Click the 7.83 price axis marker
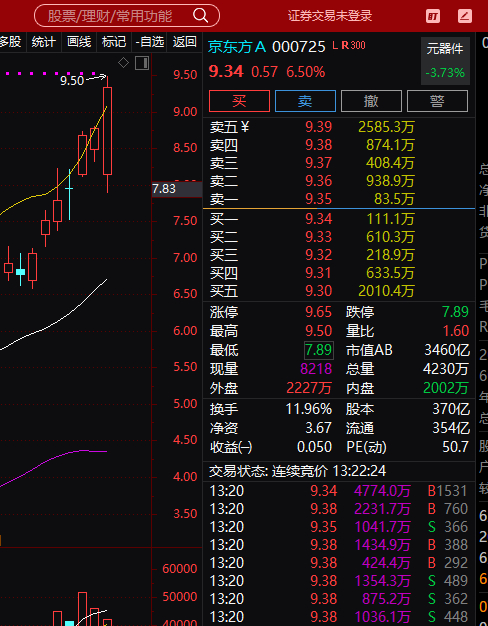 coord(177,189)
